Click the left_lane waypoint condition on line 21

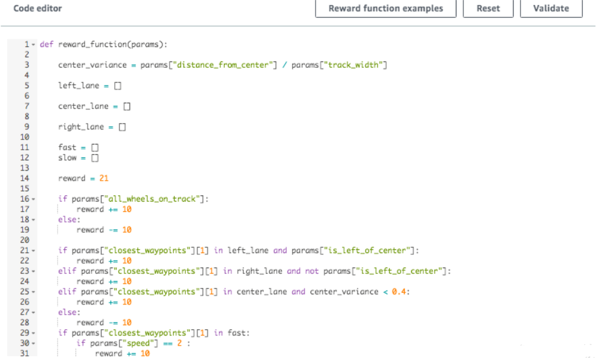[239, 250]
